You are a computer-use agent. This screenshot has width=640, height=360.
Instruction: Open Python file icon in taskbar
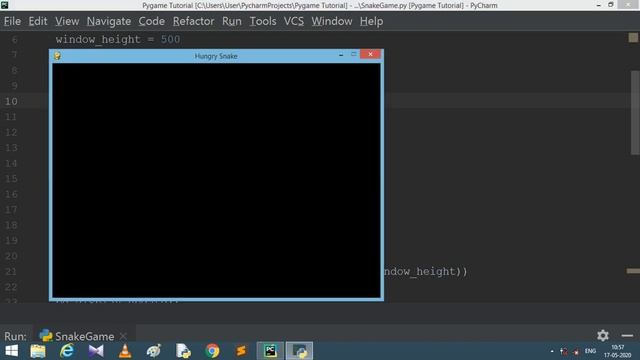tap(183, 351)
